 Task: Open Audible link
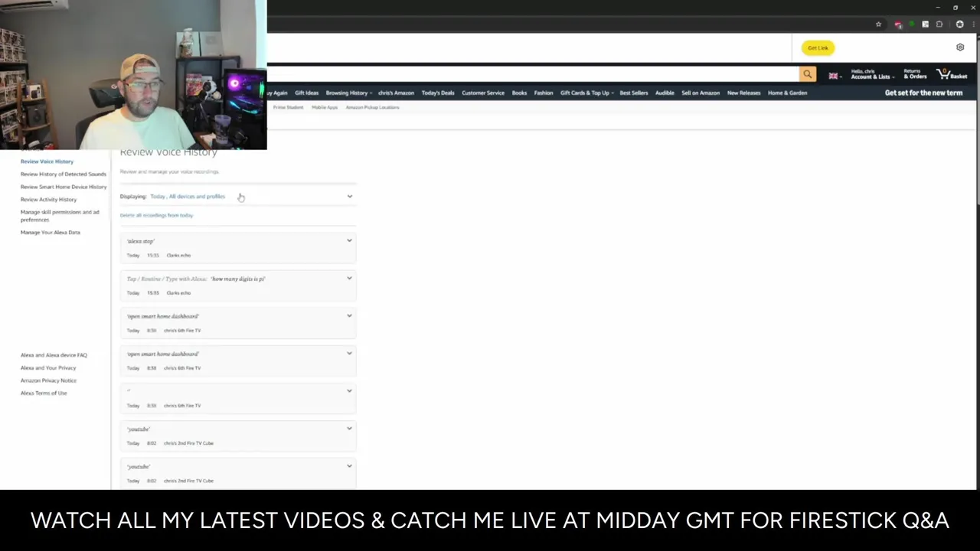tap(665, 93)
